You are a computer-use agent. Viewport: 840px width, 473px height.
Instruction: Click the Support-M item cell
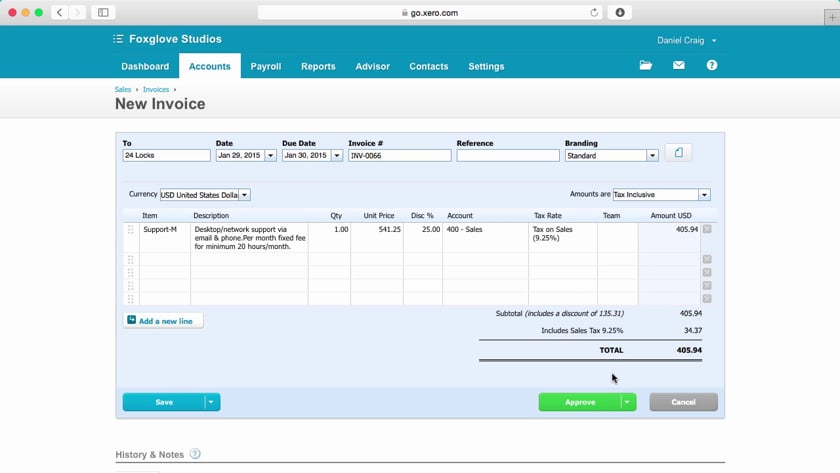click(165, 237)
